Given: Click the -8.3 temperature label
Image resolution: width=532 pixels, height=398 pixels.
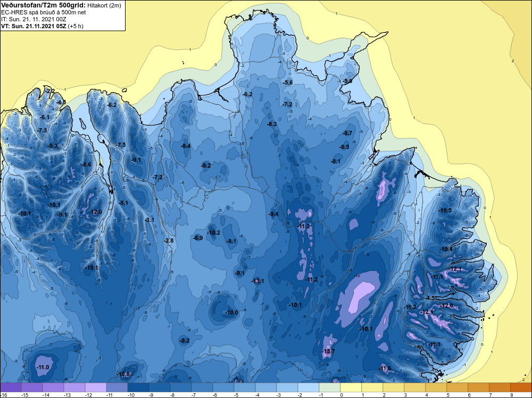Looking at the screenshot, I should [272, 124].
